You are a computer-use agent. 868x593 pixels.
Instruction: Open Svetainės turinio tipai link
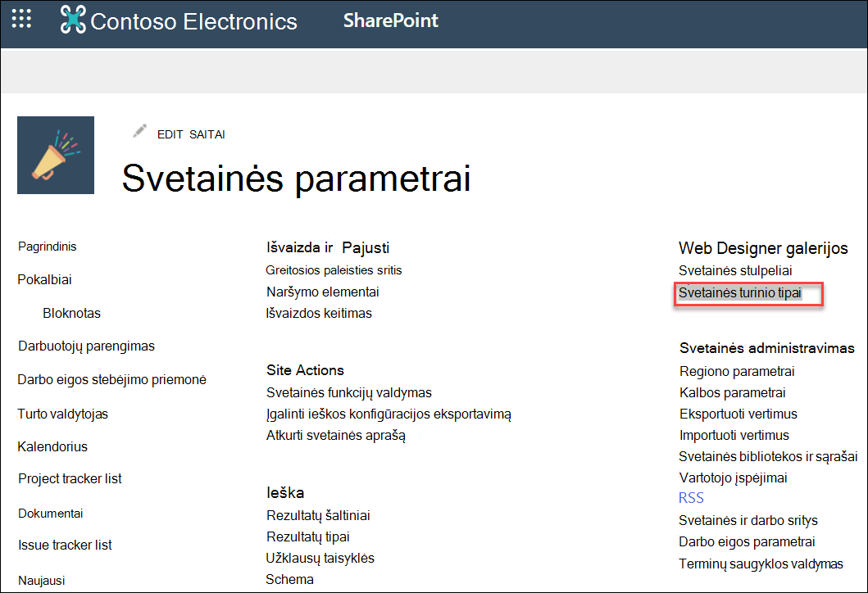pos(740,292)
